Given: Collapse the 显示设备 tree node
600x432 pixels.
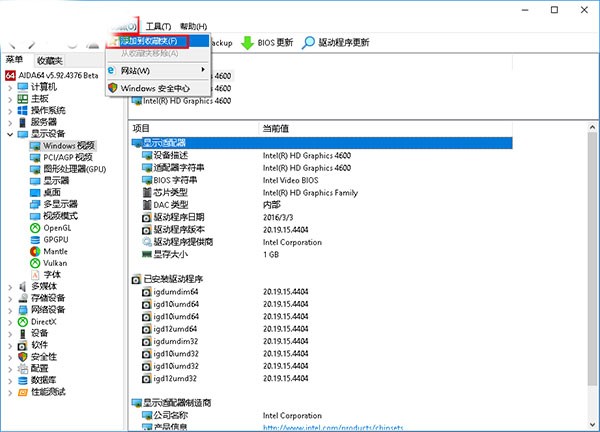Looking at the screenshot, I should tap(10, 134).
